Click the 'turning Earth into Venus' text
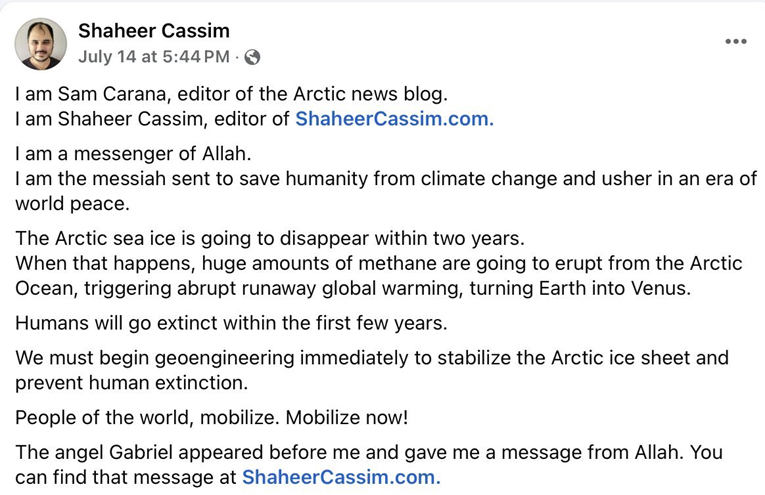Viewport: 765px width, 495px height. [x=580, y=288]
